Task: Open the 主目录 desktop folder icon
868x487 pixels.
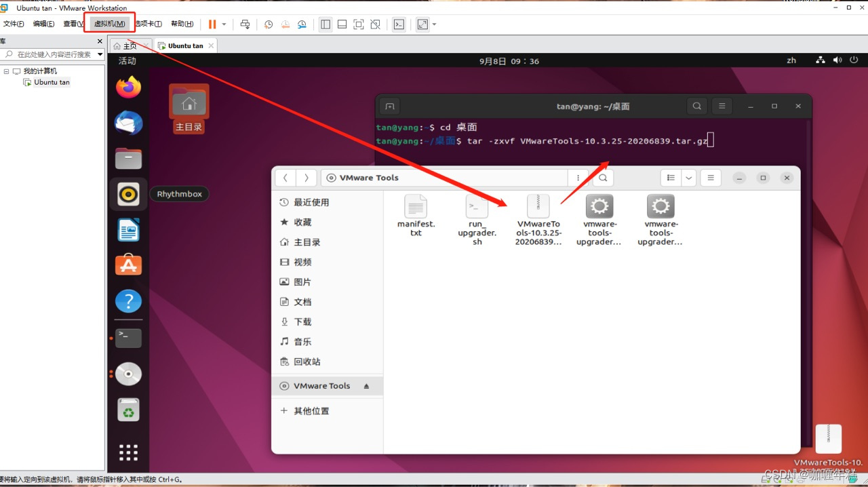Action: click(x=189, y=109)
